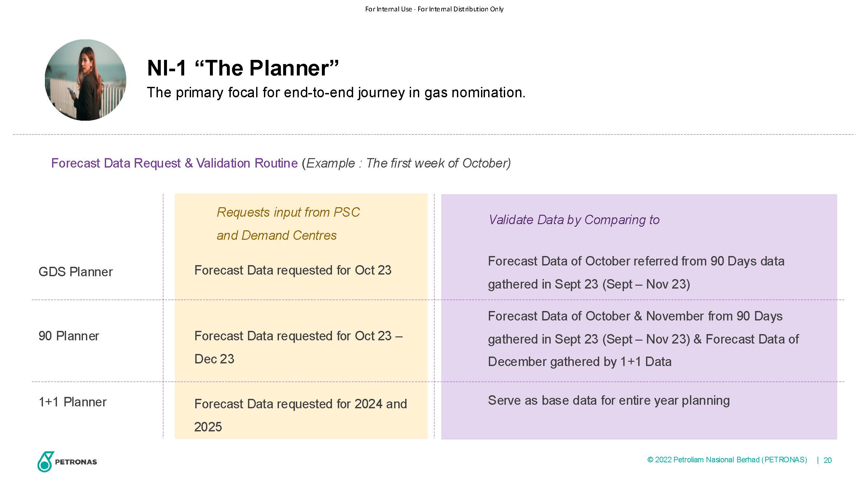Viewport: 868px width, 488px height.
Task: Click the October 90 Days data validation text
Action: (x=636, y=272)
